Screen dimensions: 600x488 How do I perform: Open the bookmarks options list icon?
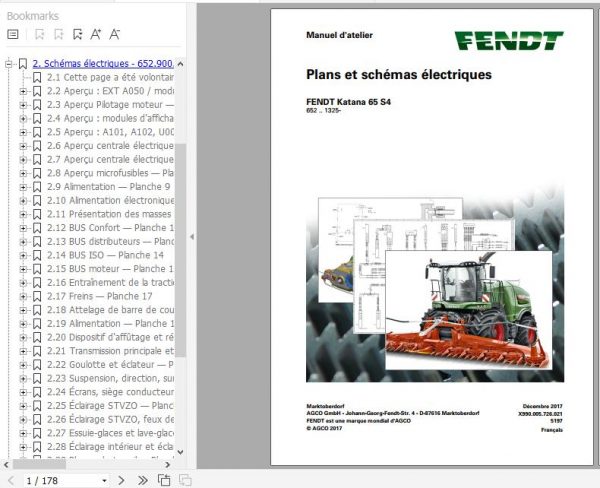[x=13, y=34]
